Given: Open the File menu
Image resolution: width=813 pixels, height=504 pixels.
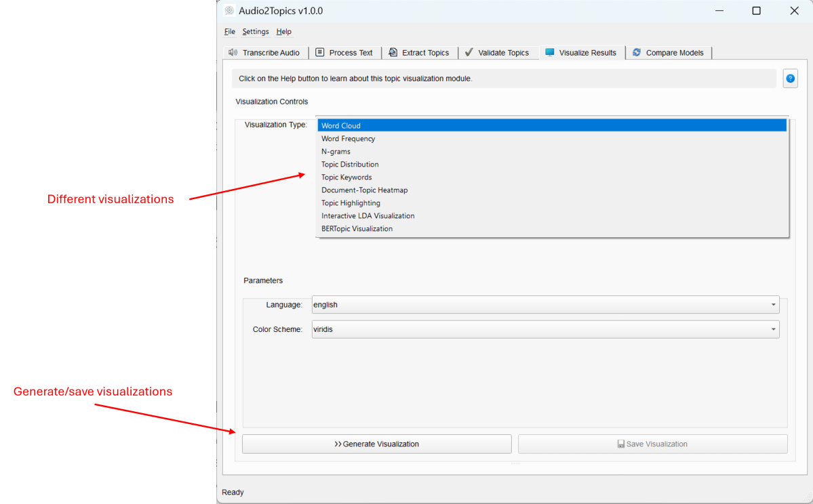Looking at the screenshot, I should [x=230, y=32].
